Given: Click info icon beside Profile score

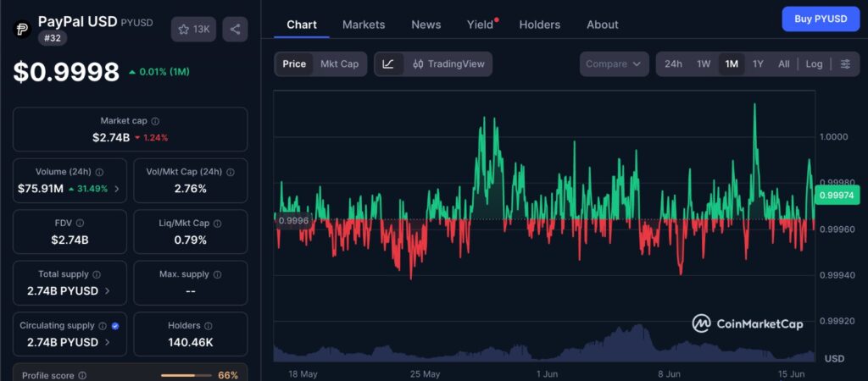Looking at the screenshot, I should pos(82,375).
